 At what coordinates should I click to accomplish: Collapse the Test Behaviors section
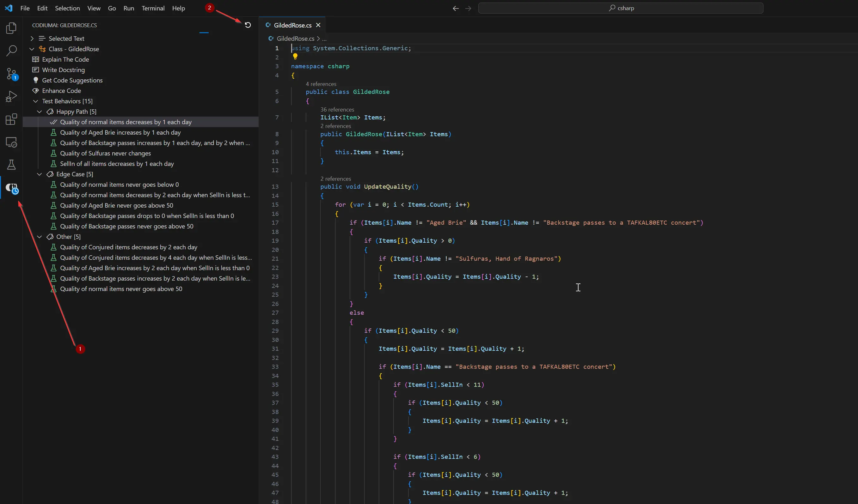[x=35, y=101]
